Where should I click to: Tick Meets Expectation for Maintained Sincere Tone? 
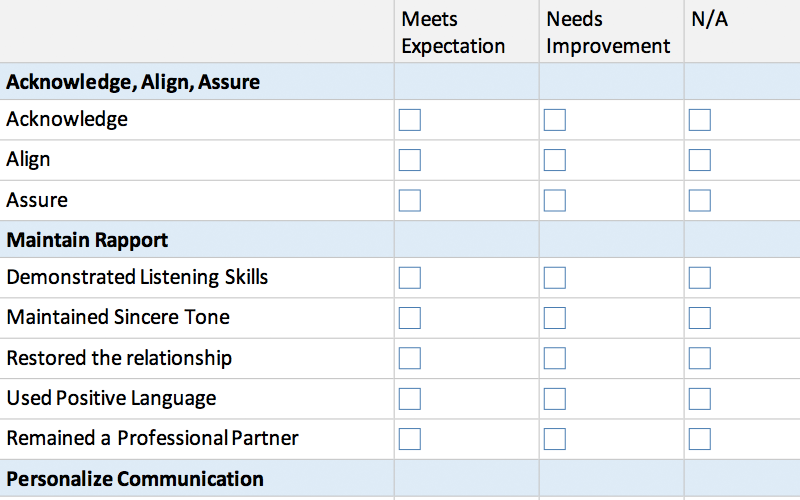click(x=410, y=318)
